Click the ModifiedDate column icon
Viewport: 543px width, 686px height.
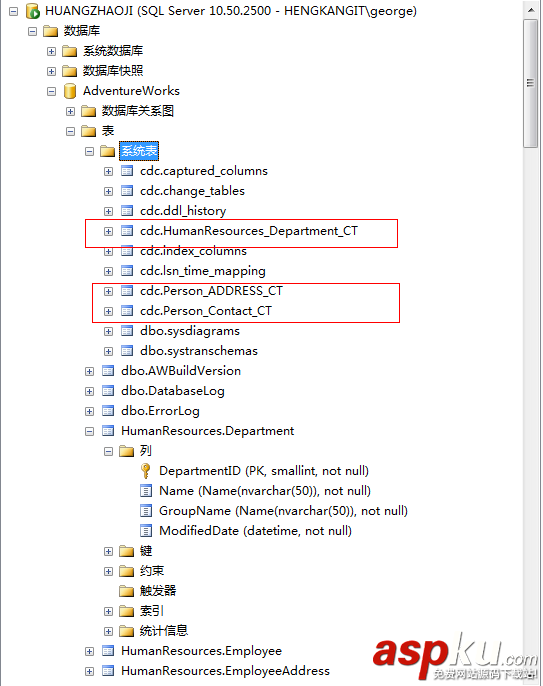click(146, 531)
